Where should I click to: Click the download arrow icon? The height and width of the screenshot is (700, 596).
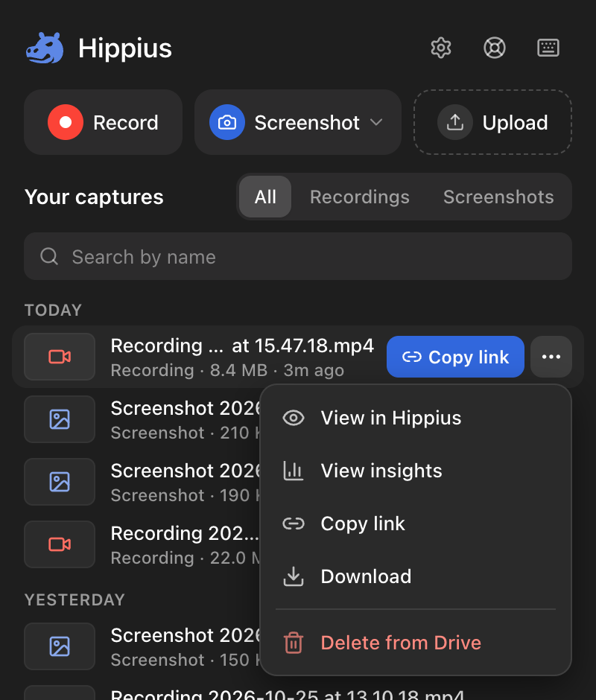pos(293,576)
